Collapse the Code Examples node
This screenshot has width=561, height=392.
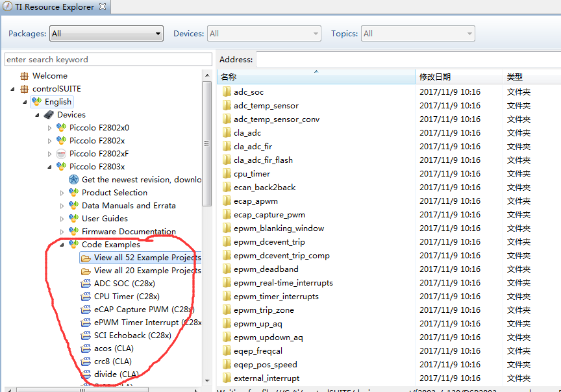(x=62, y=245)
